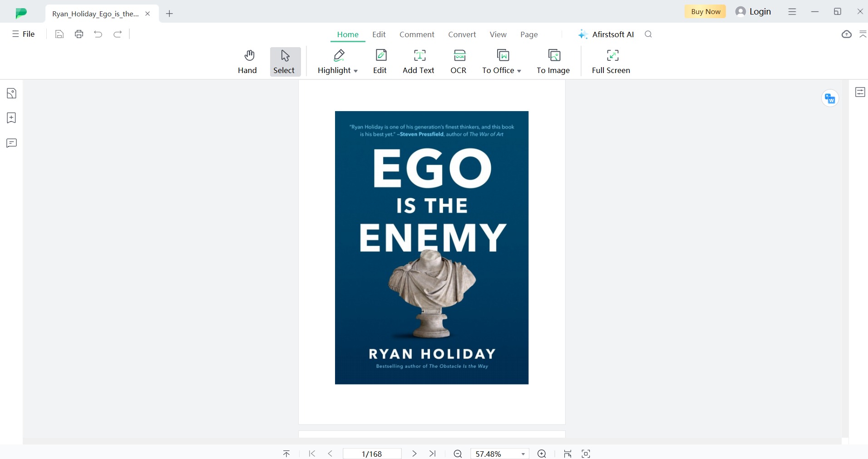
Task: Switch to the Home tab
Action: pyautogui.click(x=348, y=34)
